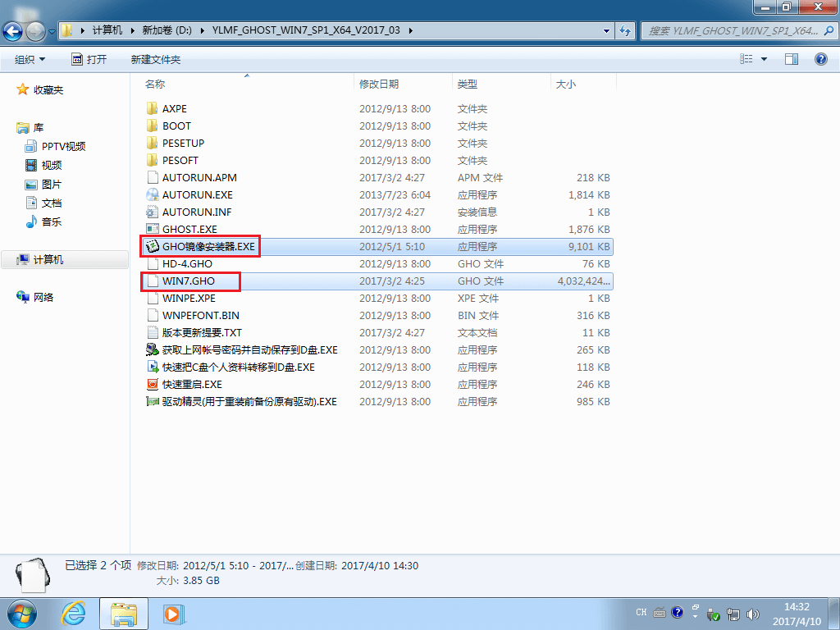The height and width of the screenshot is (630, 840).
Task: Open the volume control in the system tray
Action: [x=752, y=612]
